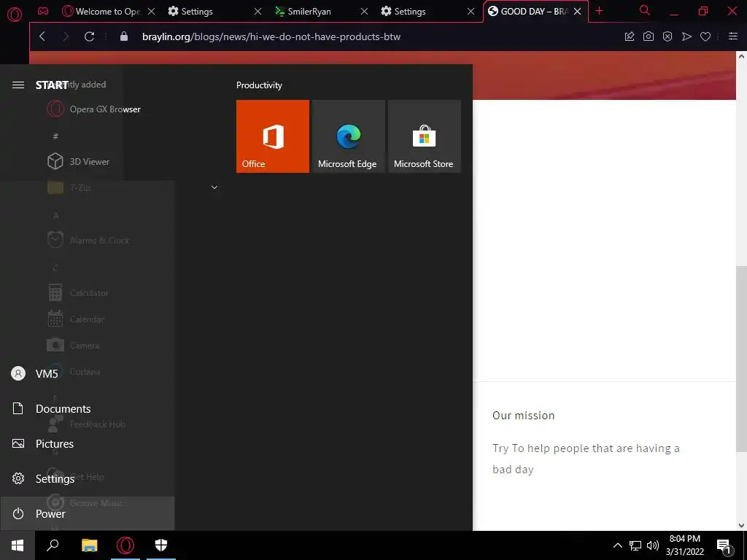Image resolution: width=747 pixels, height=560 pixels.
Task: Open the Office tile
Action: tap(273, 136)
